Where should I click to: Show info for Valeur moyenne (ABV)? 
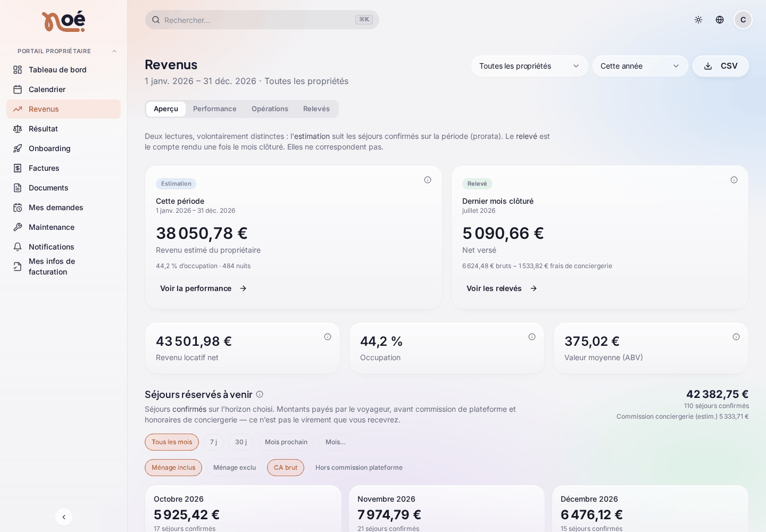click(736, 337)
